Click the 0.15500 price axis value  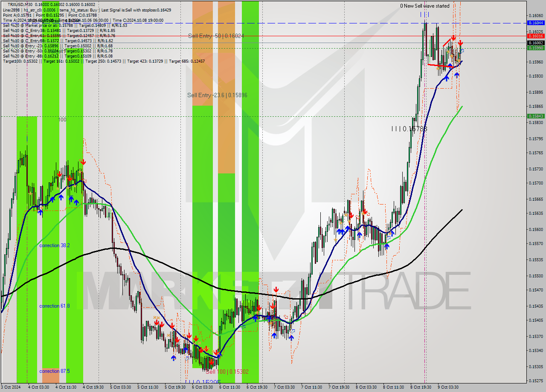pyautogui.click(x=536, y=276)
